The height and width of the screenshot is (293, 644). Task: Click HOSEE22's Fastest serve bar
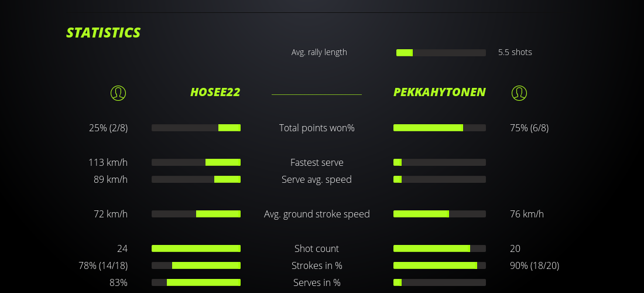[196, 162]
